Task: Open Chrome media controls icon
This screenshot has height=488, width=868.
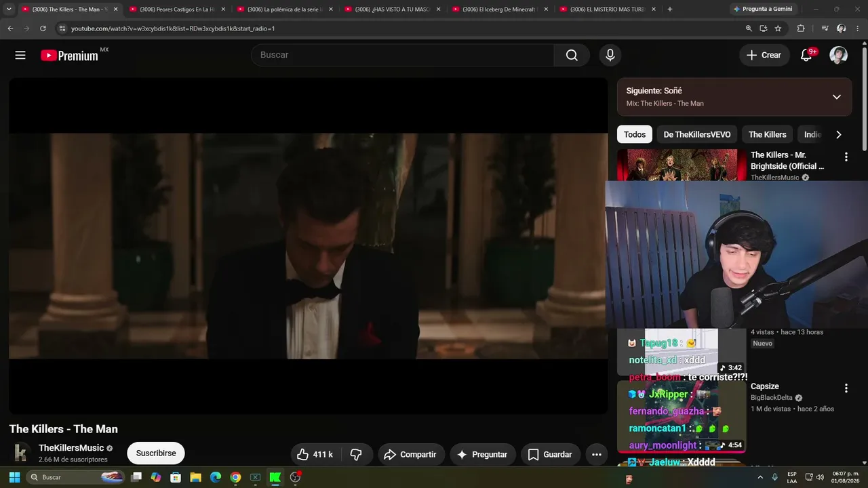Action: tap(825, 28)
